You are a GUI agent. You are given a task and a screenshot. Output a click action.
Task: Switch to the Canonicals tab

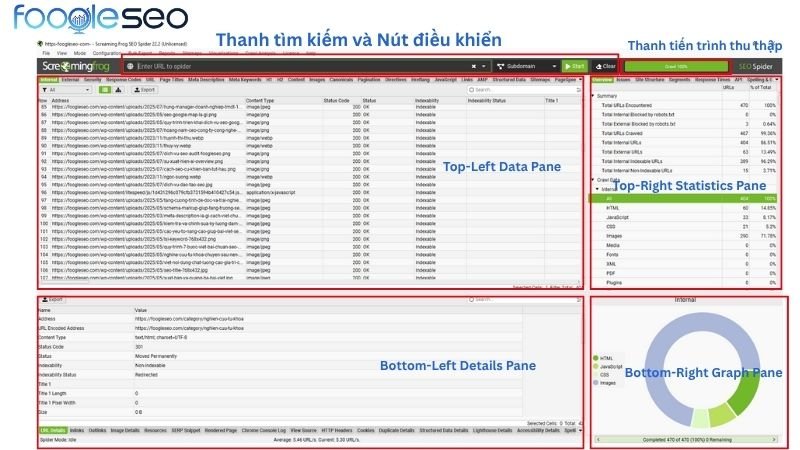[341, 80]
